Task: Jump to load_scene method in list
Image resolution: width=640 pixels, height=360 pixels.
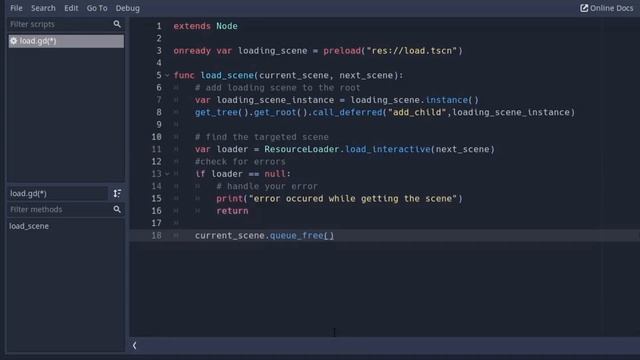Action: 29,226
